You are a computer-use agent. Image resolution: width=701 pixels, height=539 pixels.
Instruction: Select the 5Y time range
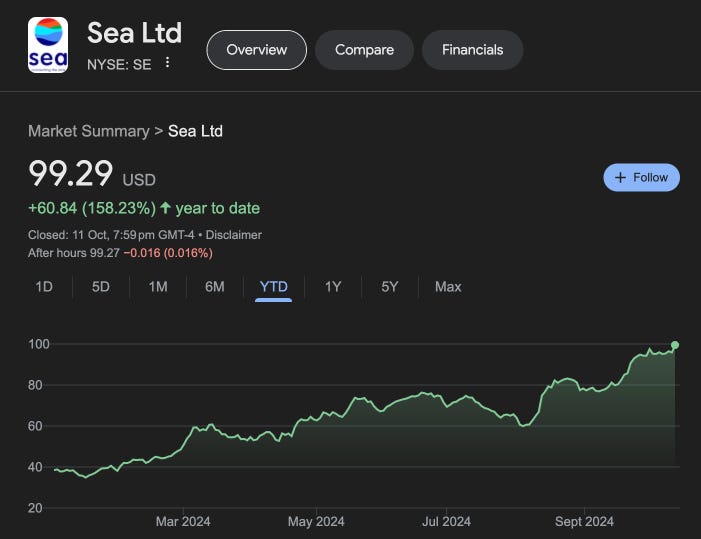click(x=390, y=287)
